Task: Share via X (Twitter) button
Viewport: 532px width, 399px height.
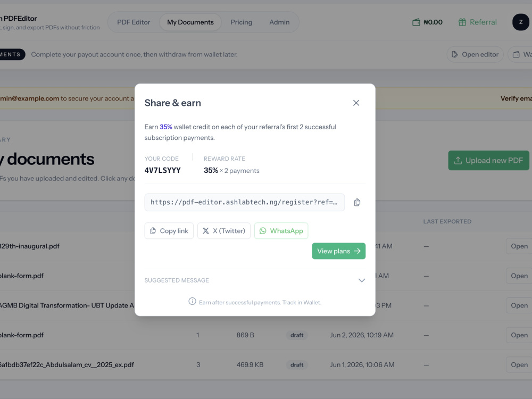Action: [224, 231]
